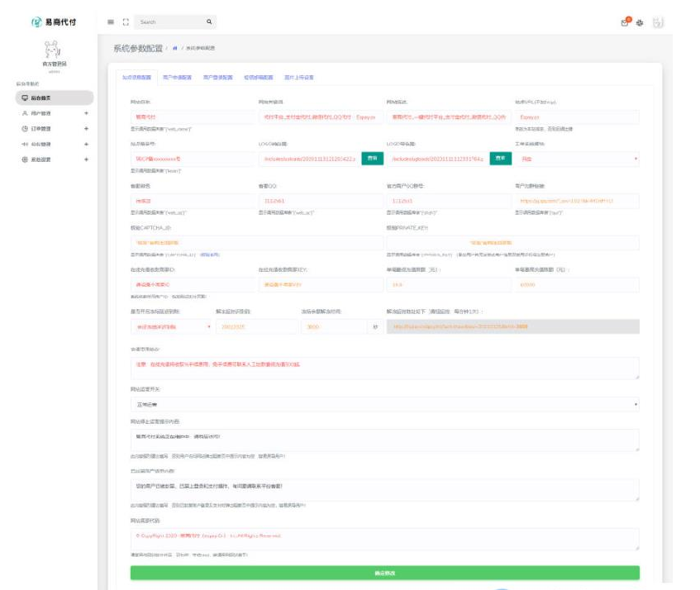This screenshot has width=700, height=590.
Task: Switch to the 图片上传设置 tab
Action: (x=298, y=78)
